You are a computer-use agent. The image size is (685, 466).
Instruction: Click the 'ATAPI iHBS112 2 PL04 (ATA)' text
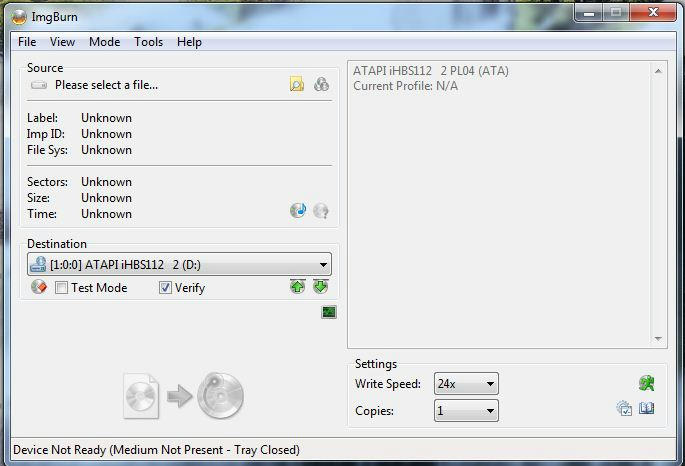431,71
